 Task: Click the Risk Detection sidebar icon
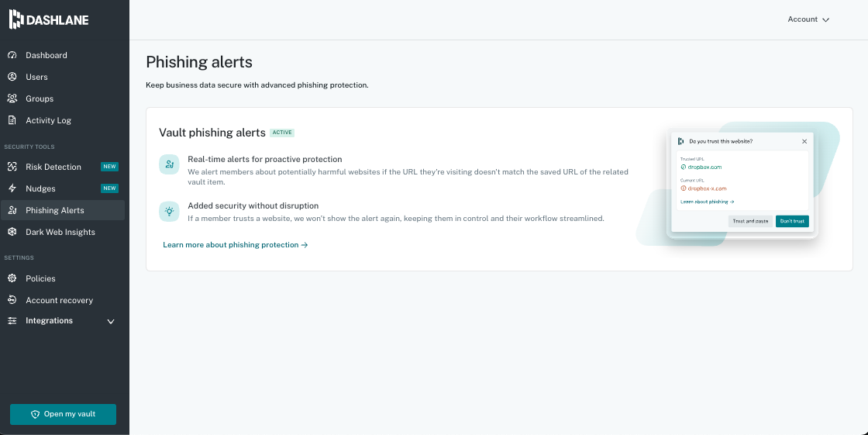pos(12,167)
